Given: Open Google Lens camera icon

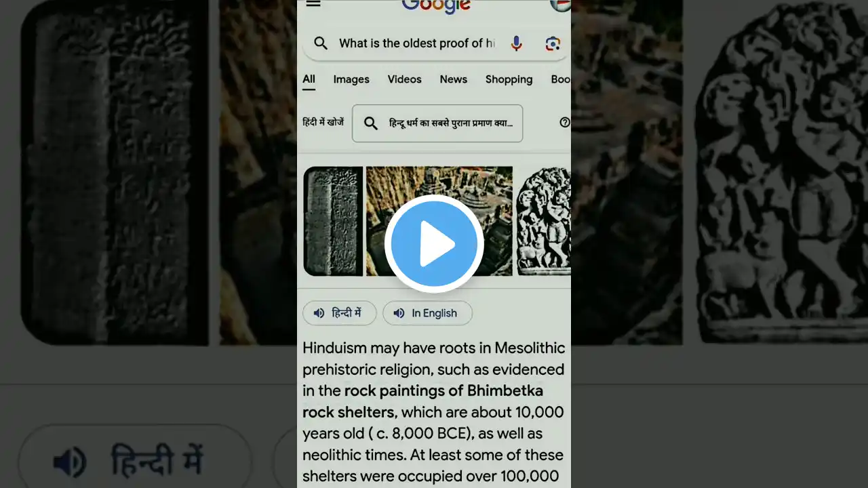Looking at the screenshot, I should coord(553,43).
